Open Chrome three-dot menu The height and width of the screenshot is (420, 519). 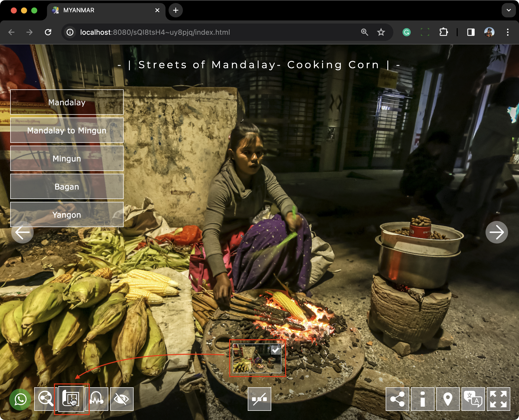point(508,32)
